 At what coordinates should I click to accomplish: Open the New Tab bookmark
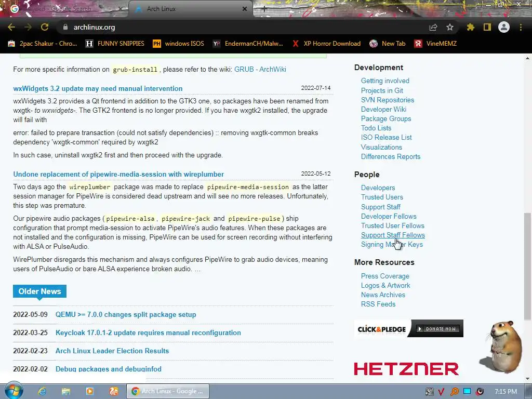388,44
